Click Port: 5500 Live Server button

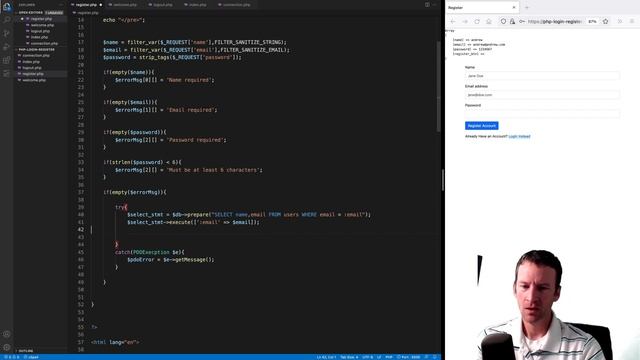coord(408,357)
